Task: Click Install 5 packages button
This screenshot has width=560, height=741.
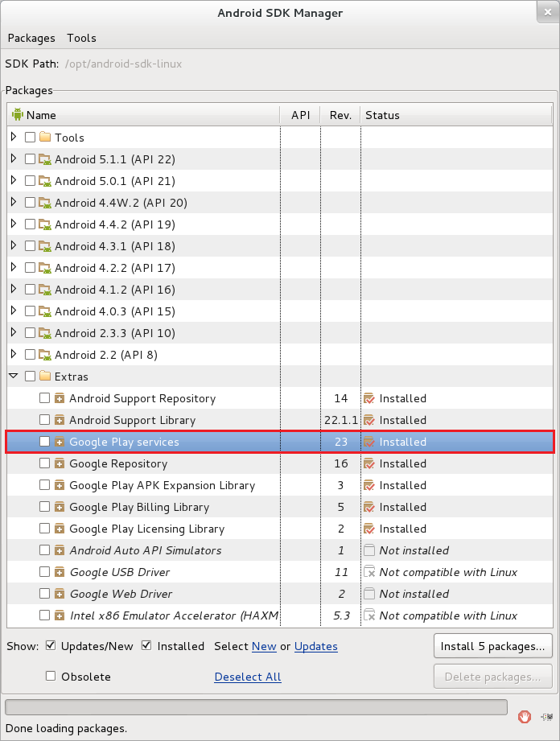Action: pyautogui.click(x=493, y=646)
